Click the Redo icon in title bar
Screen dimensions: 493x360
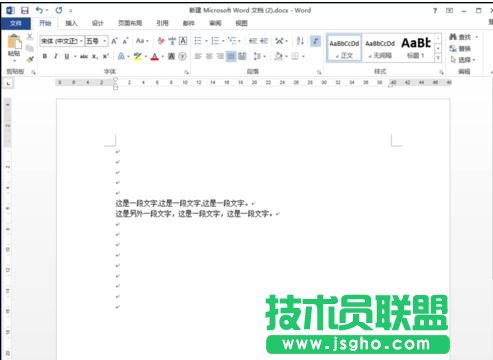pyautogui.click(x=59, y=10)
